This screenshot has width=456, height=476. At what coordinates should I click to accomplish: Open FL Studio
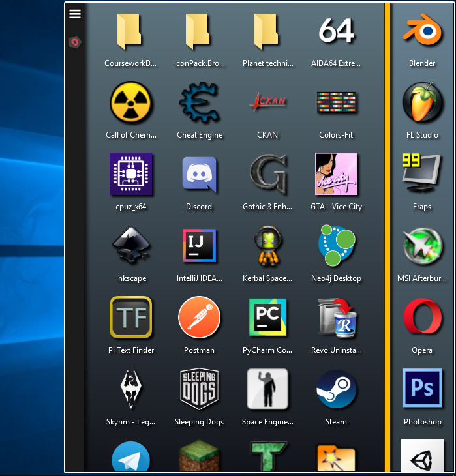422,102
